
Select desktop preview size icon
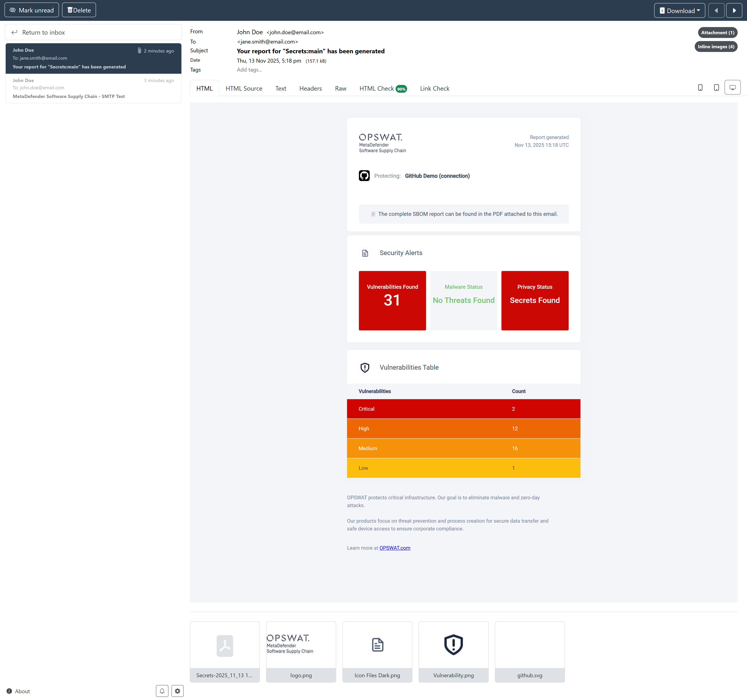click(732, 87)
